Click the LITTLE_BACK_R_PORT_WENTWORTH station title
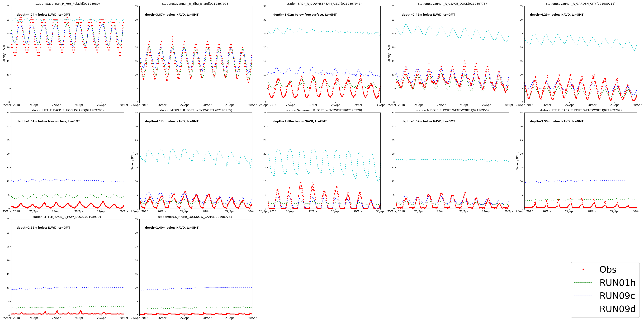The height and width of the screenshot is (322, 644). click(x=581, y=110)
